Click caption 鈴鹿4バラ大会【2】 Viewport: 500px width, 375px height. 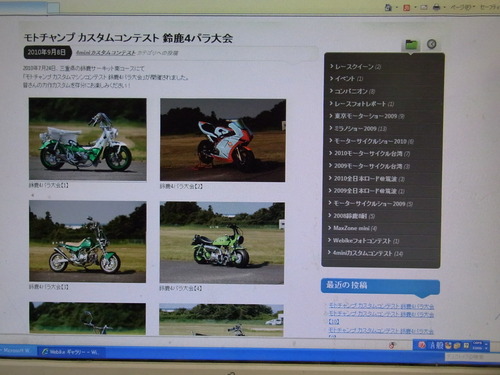pyautogui.click(x=181, y=187)
